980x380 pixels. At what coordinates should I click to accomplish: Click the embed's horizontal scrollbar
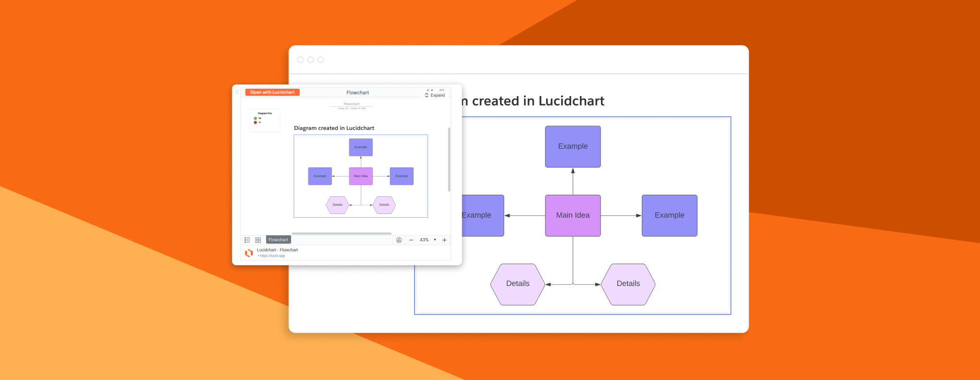click(342, 233)
